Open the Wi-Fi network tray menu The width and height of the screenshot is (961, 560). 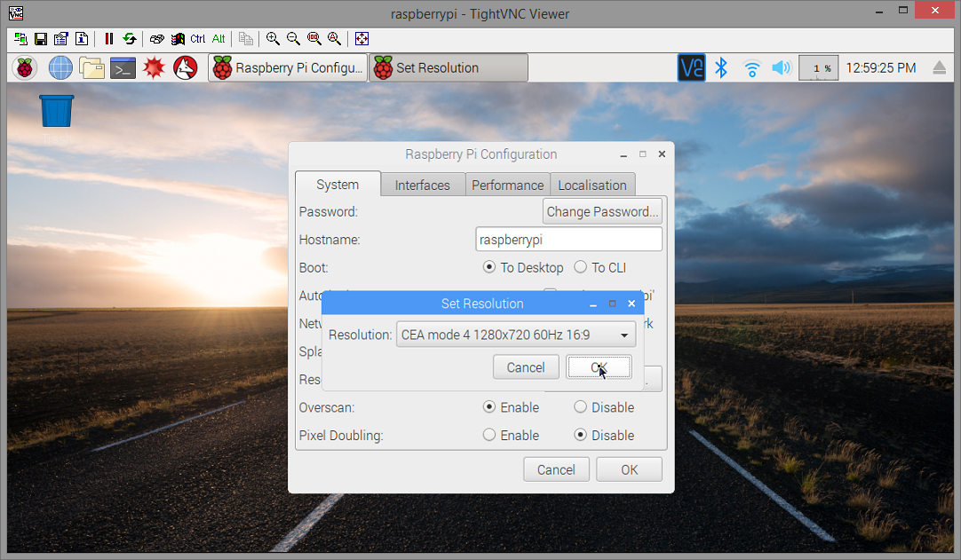[751, 68]
